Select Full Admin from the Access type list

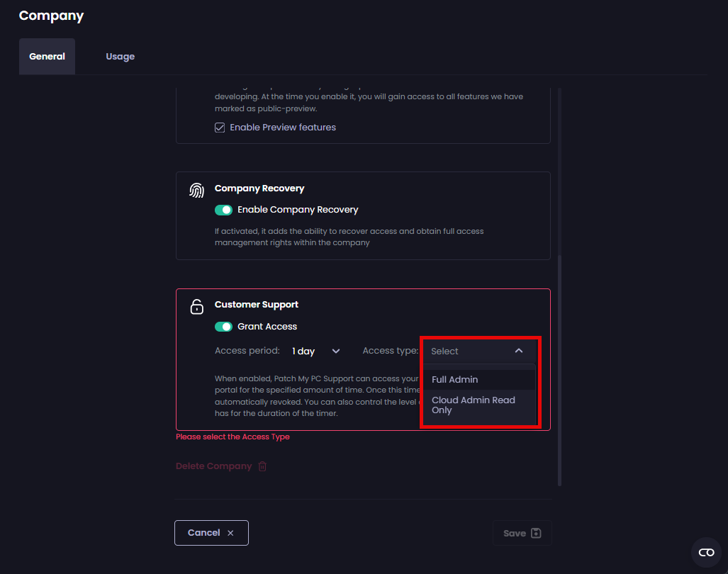[455, 379]
